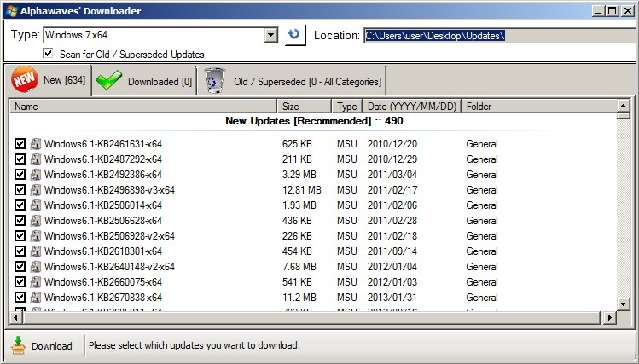639x364 pixels.
Task: Click the file icon for Windows6.1-KB2506014-x64
Action: [x=36, y=205]
